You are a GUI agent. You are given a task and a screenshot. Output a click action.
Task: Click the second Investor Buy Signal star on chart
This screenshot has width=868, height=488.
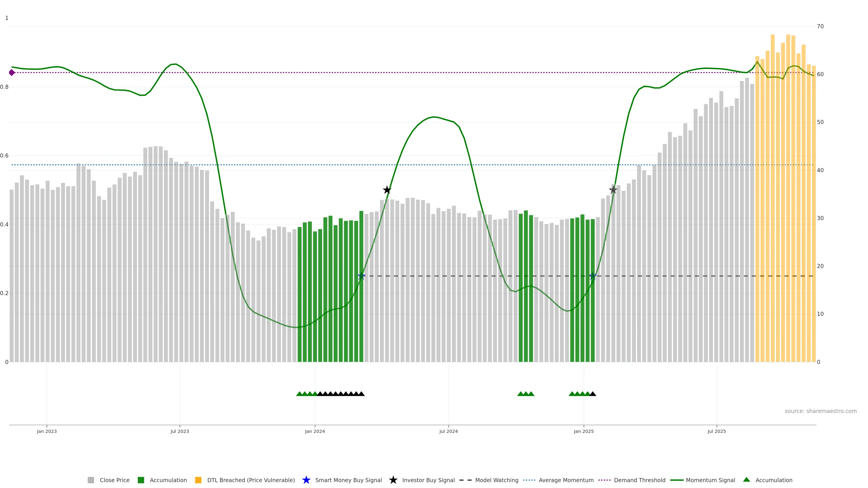pos(613,190)
